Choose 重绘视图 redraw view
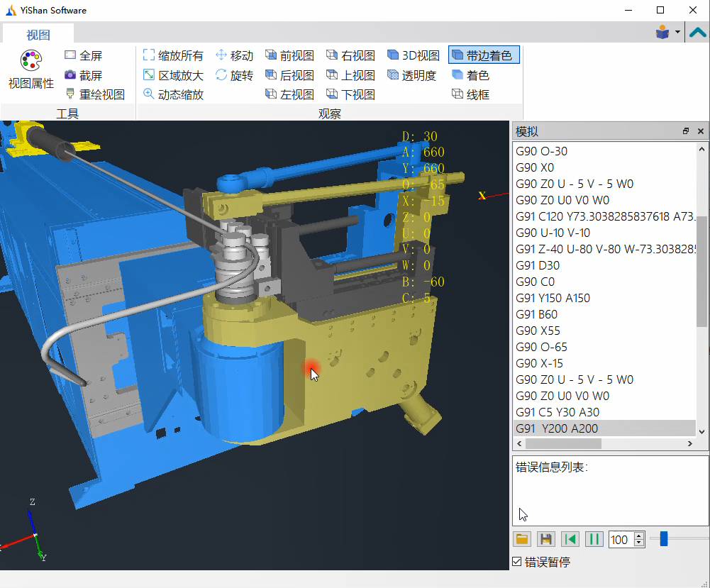The image size is (710, 588). (x=94, y=94)
